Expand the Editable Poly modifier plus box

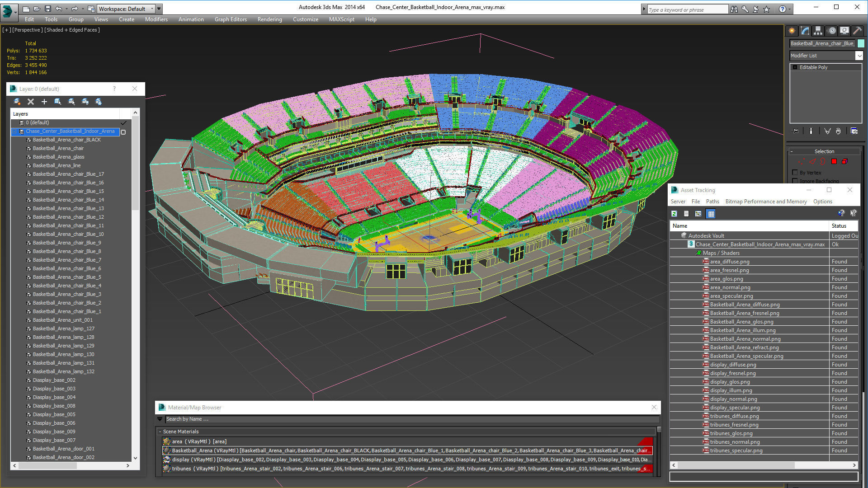[x=795, y=67]
